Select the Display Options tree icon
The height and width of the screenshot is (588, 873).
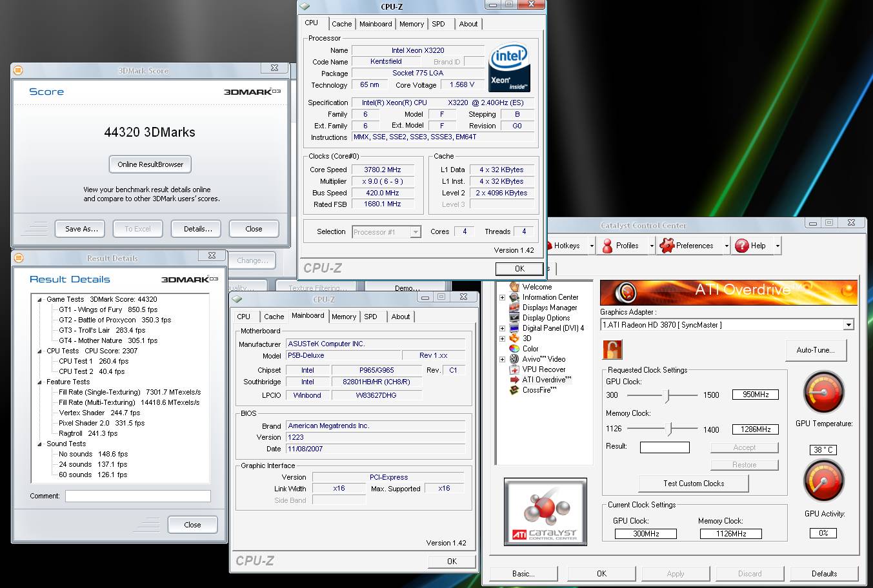[x=514, y=318]
